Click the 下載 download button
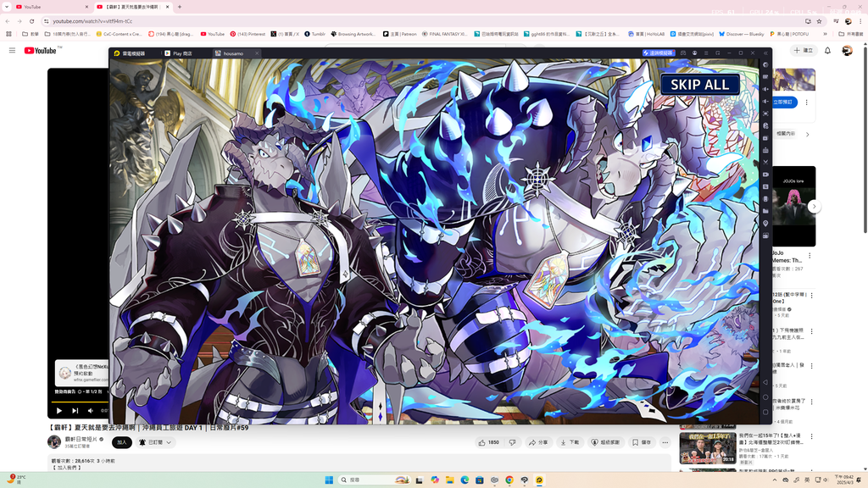This screenshot has height=488, width=868. 570,442
